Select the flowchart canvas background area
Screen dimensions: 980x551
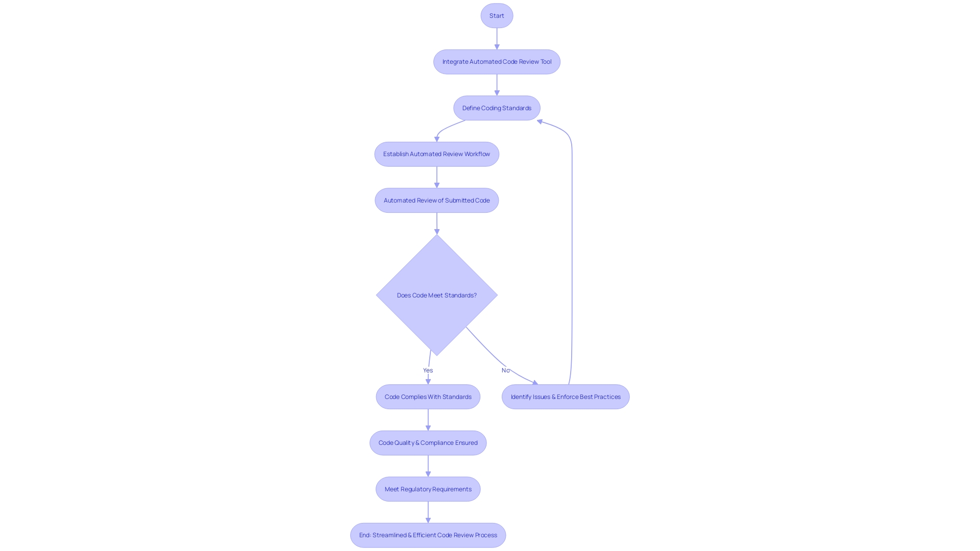click(135, 269)
